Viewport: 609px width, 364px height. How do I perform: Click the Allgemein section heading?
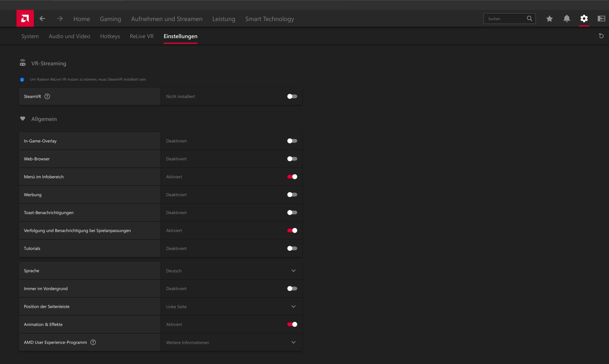point(44,119)
